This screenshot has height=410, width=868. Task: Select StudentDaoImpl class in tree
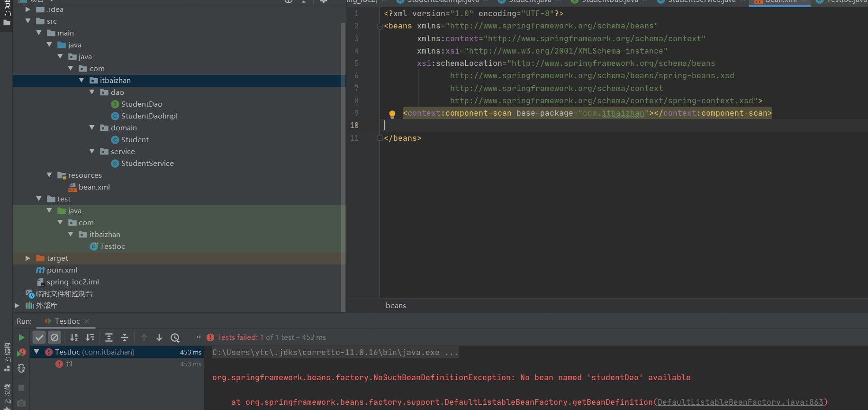(149, 116)
